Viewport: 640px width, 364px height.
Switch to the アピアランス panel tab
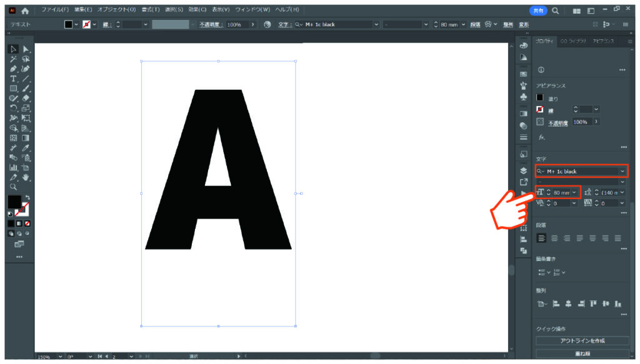tap(603, 41)
